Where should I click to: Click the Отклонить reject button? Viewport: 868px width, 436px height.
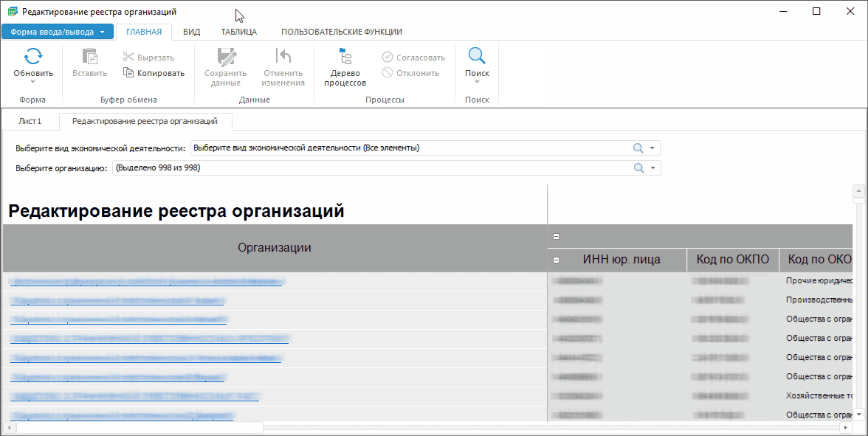(410, 72)
